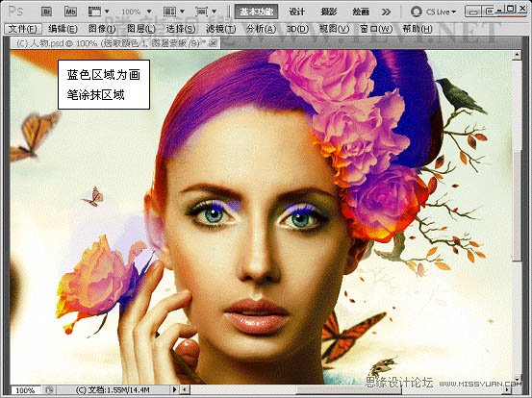532x398 pixels.
Task: Open the 滤镜(T) menu
Action: pos(221,29)
